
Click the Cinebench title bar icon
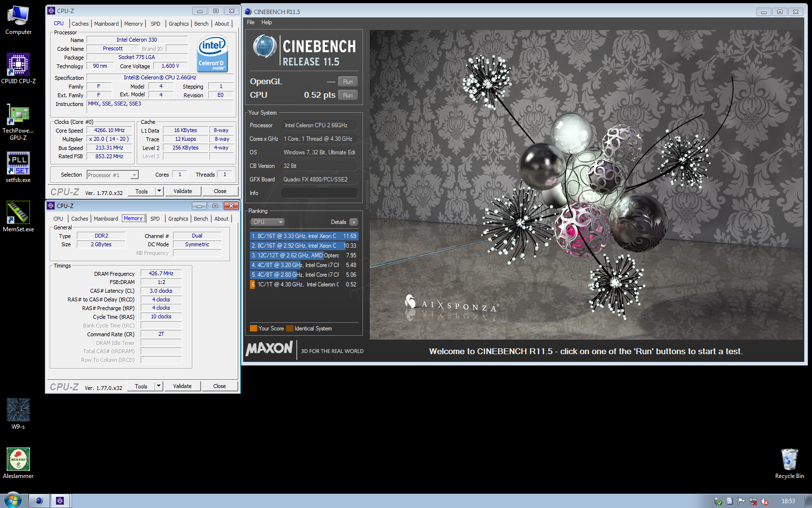[x=248, y=12]
